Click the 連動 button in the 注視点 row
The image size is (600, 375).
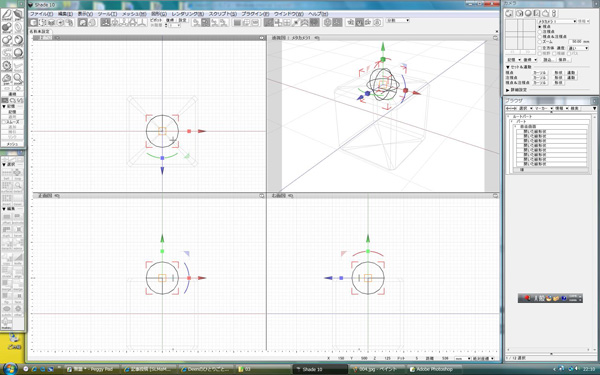coord(571,78)
